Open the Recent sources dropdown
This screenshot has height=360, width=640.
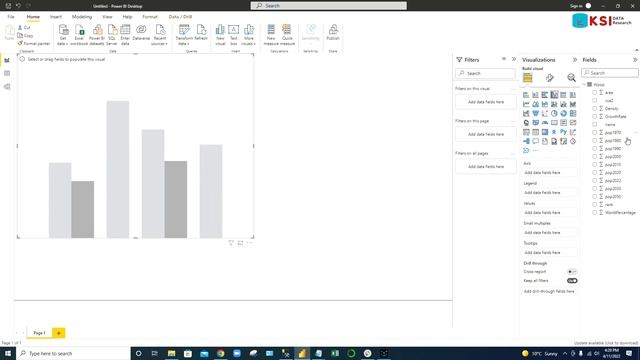(x=160, y=35)
